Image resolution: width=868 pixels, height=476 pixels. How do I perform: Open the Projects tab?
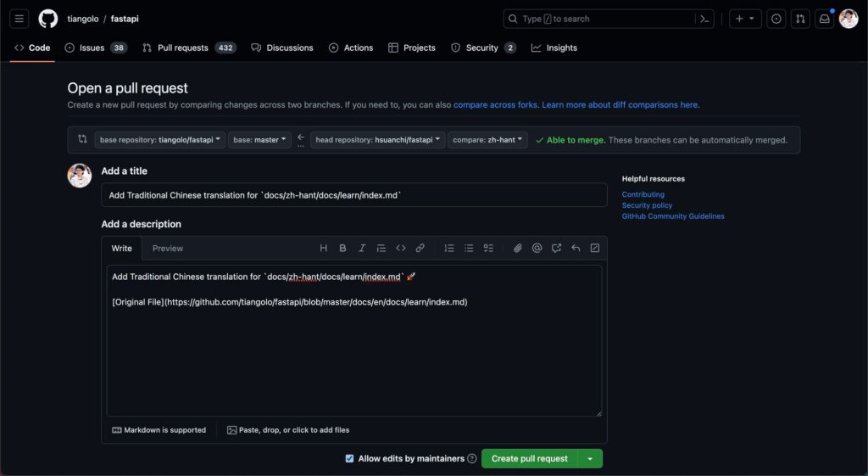pyautogui.click(x=412, y=48)
